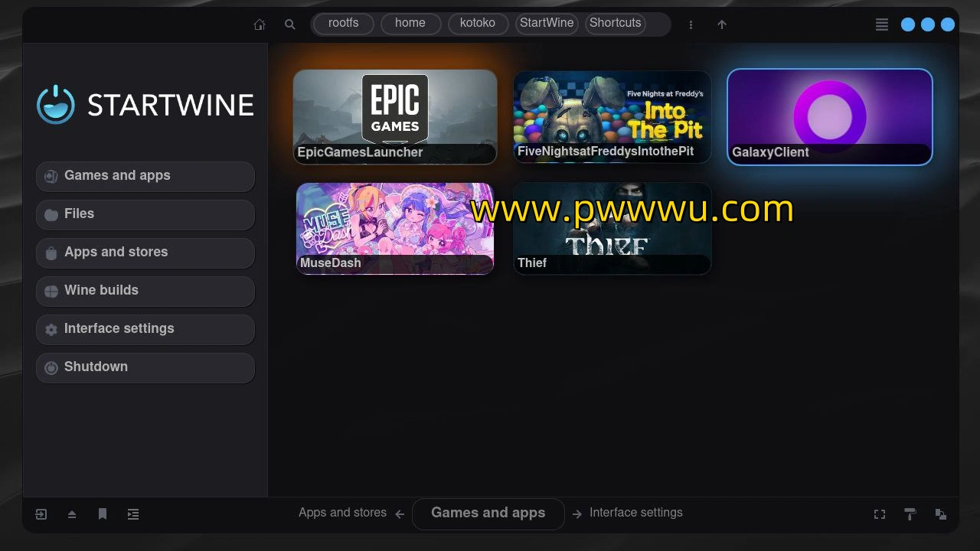Open Apps and stores in sidebar
980x551 pixels.
pyautogui.click(x=145, y=253)
